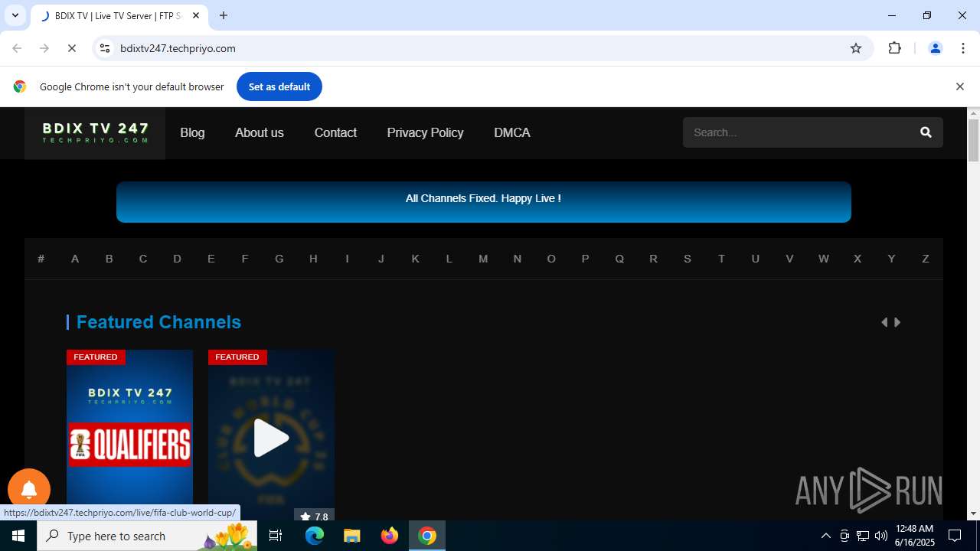Set Chrome as default browser
The height and width of the screenshot is (551, 980).
coord(279,86)
